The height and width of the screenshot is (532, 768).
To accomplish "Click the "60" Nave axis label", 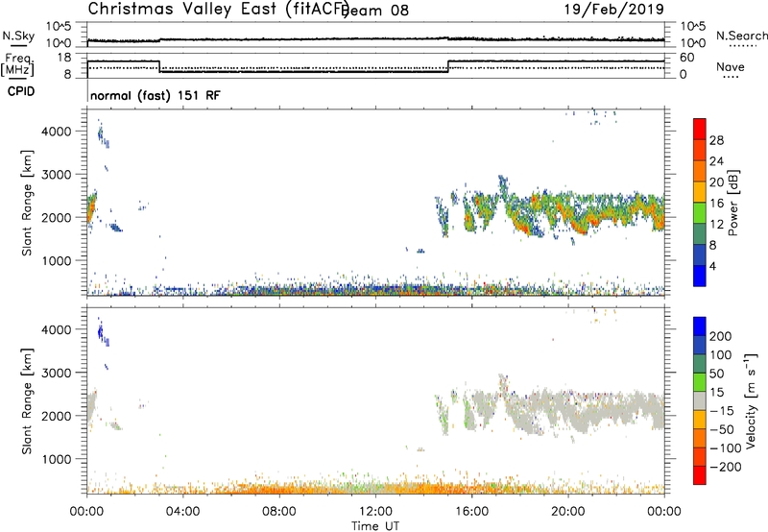I will click(x=687, y=58).
